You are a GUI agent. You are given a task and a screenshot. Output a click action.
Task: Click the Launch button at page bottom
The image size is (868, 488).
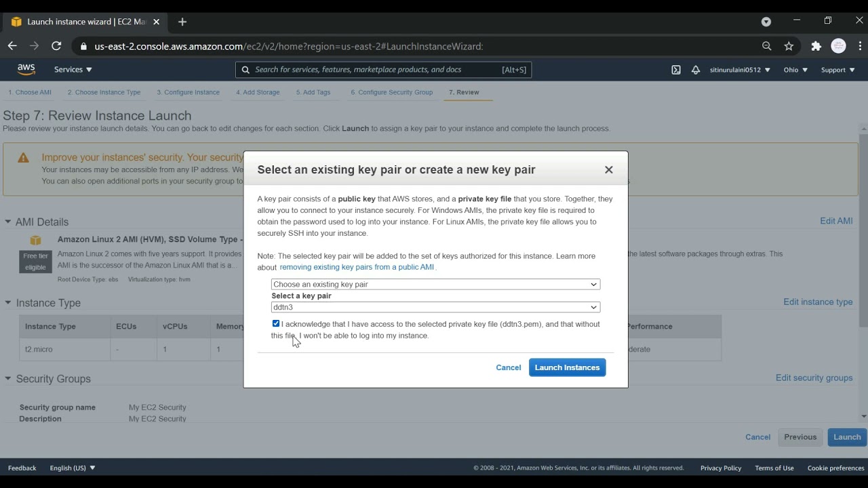(847, 437)
